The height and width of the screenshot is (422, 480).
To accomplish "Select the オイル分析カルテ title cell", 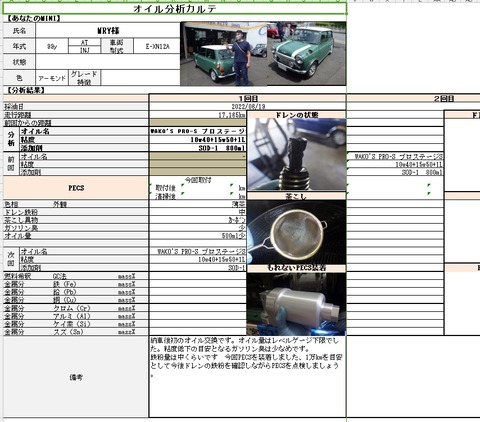I will pos(175,9).
